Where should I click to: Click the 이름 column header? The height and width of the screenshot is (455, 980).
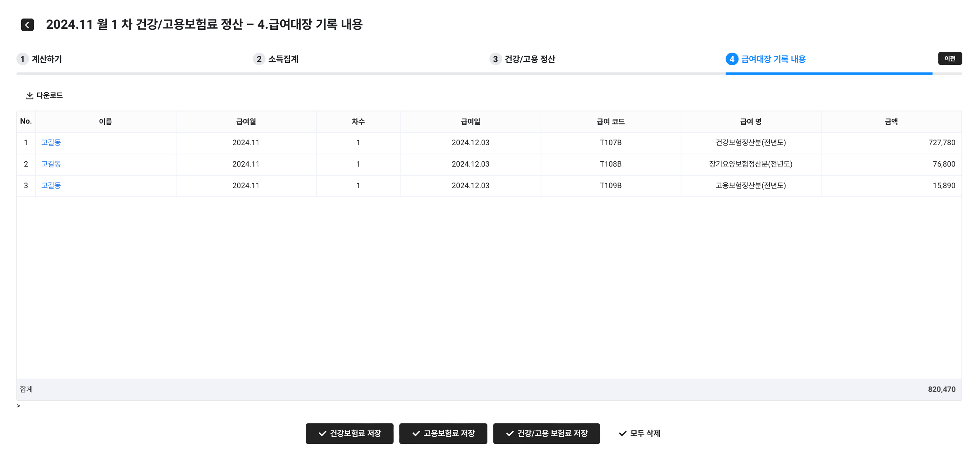click(x=105, y=122)
